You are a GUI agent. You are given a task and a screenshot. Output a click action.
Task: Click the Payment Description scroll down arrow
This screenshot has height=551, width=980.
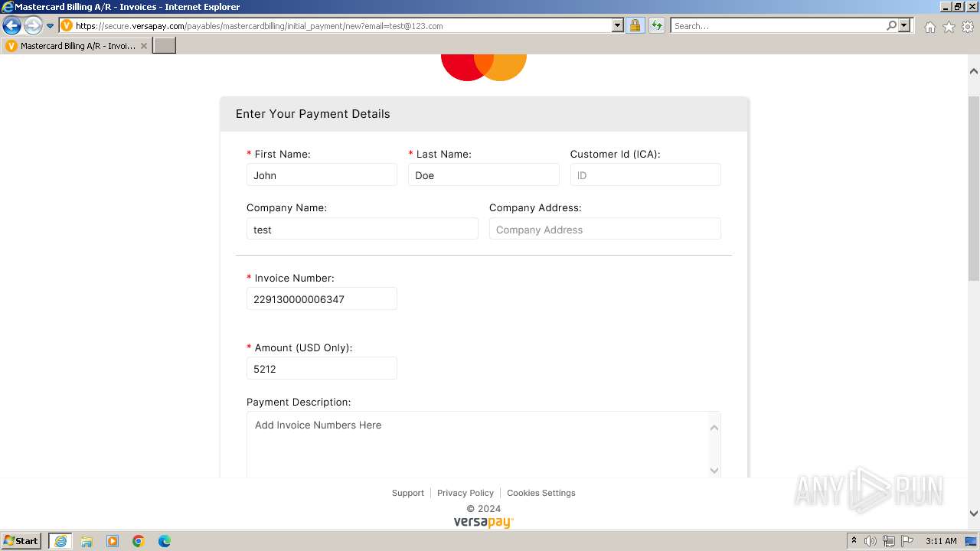(714, 471)
